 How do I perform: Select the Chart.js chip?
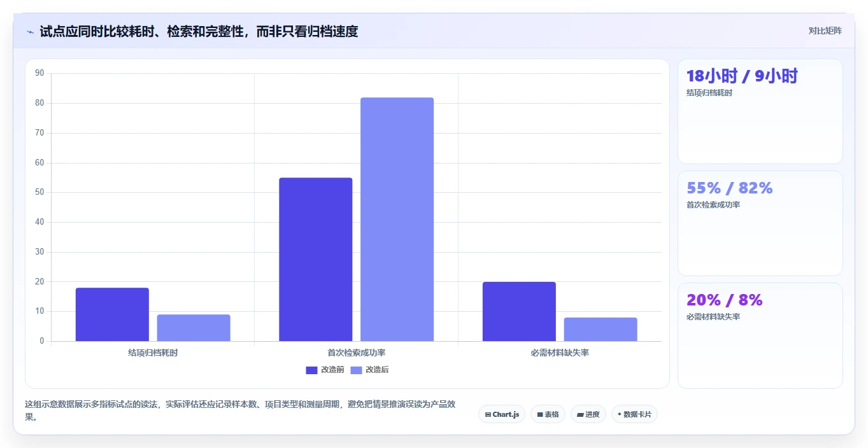point(502,414)
